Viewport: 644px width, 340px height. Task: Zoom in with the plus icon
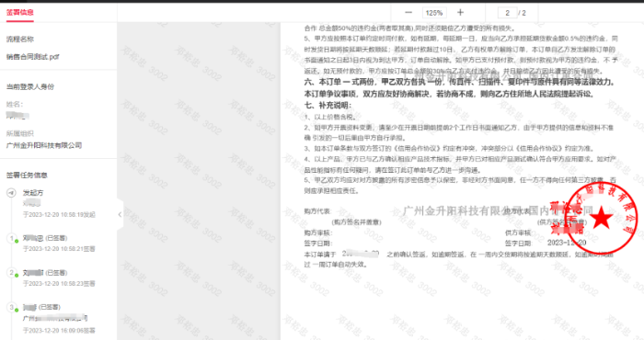click(460, 13)
